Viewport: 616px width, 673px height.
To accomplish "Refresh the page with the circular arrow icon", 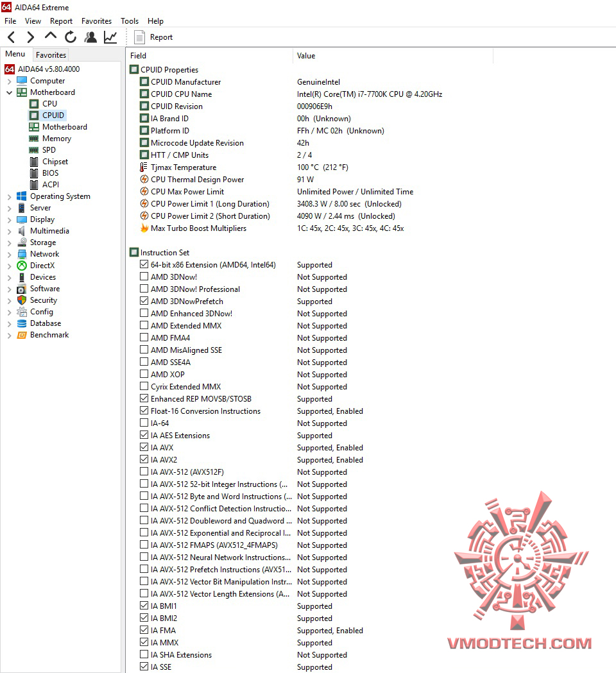I will pyautogui.click(x=71, y=37).
